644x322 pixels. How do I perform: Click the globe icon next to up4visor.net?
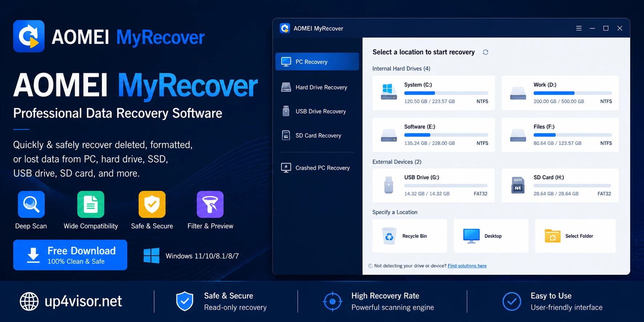[x=29, y=301]
